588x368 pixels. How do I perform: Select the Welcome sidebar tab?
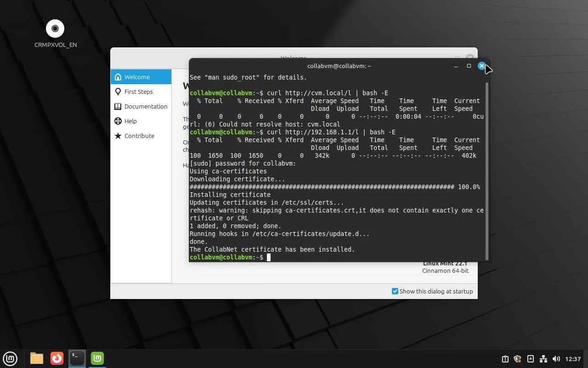[x=141, y=77]
